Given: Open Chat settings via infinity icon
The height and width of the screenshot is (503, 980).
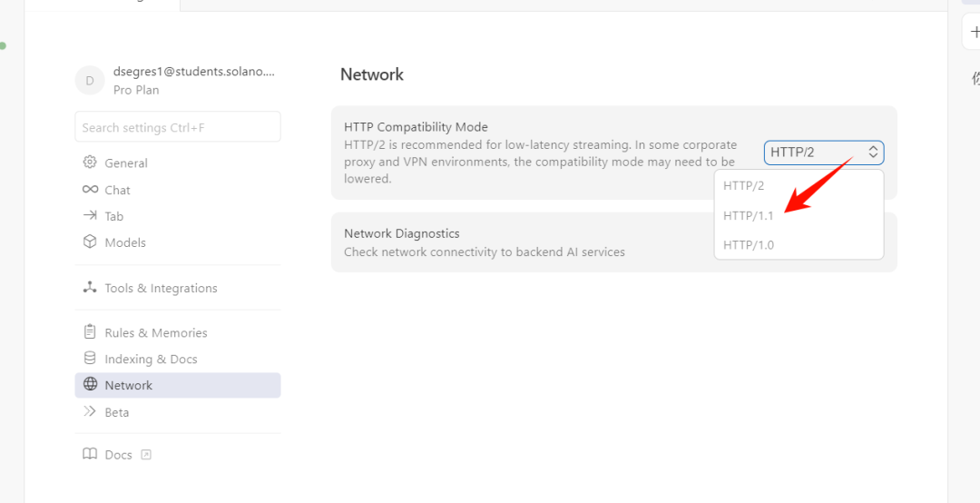Looking at the screenshot, I should pos(90,190).
